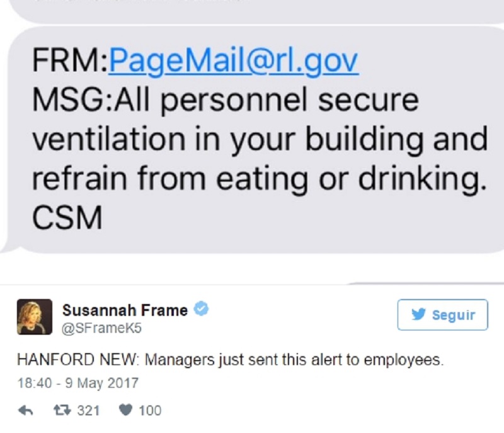
Task: Click the Twitter bird icon in Seguir
Action: click(418, 314)
